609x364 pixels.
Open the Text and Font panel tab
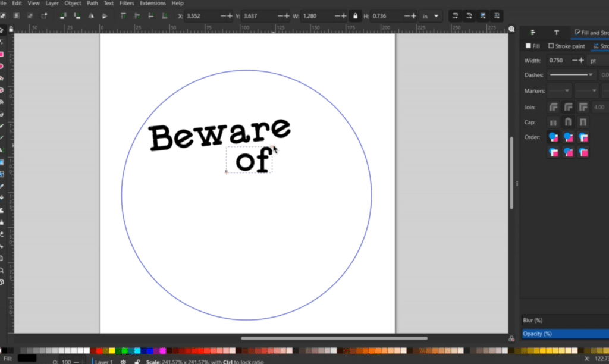click(556, 33)
